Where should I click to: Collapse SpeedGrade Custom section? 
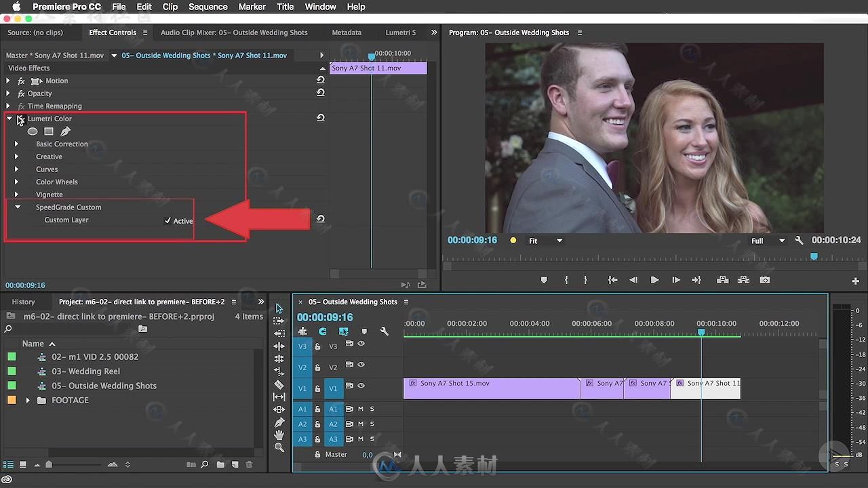pos(18,207)
